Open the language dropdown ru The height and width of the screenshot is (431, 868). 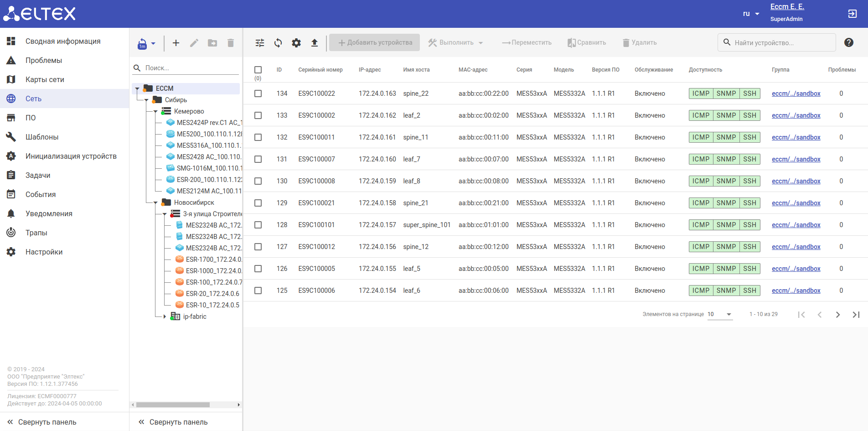click(751, 14)
